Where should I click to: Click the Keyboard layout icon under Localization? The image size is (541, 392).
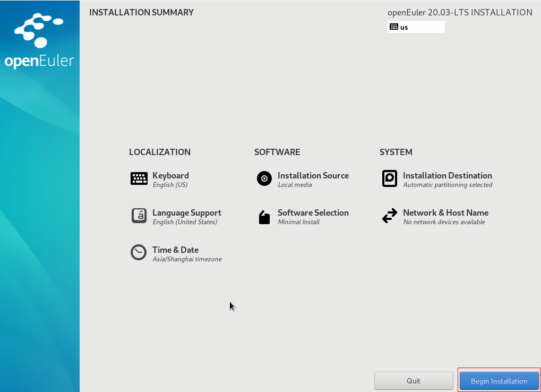coord(139,179)
